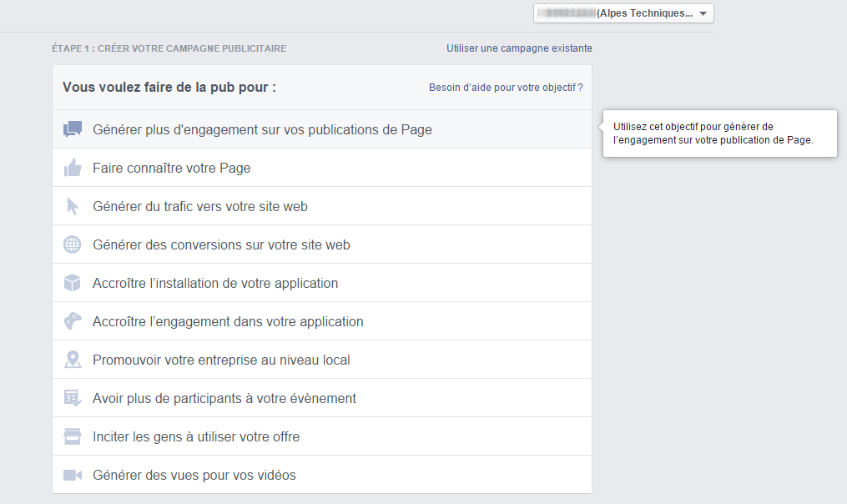Click the thumbs-up icon beside Faire connaître votre Page
This screenshot has height=504, width=847.
(x=73, y=168)
